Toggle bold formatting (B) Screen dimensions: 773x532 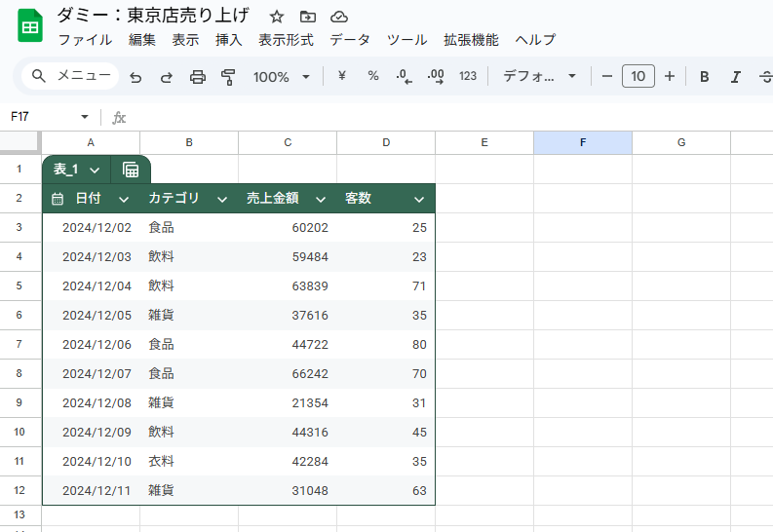click(705, 77)
